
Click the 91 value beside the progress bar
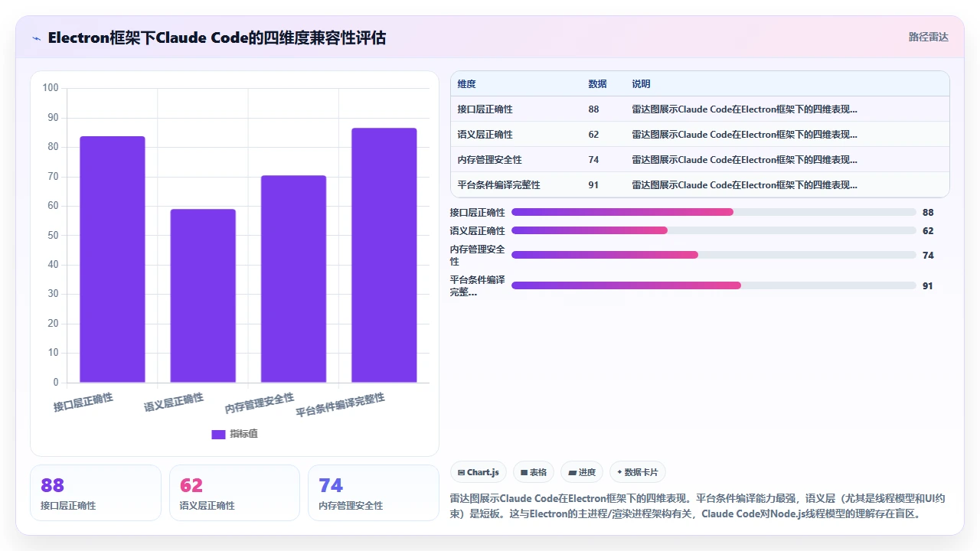[928, 285]
